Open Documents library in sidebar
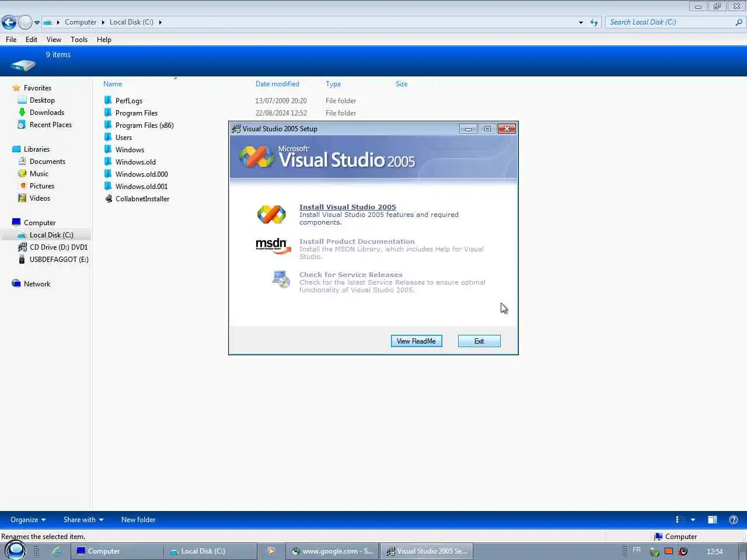Image resolution: width=747 pixels, height=560 pixels. (47, 162)
